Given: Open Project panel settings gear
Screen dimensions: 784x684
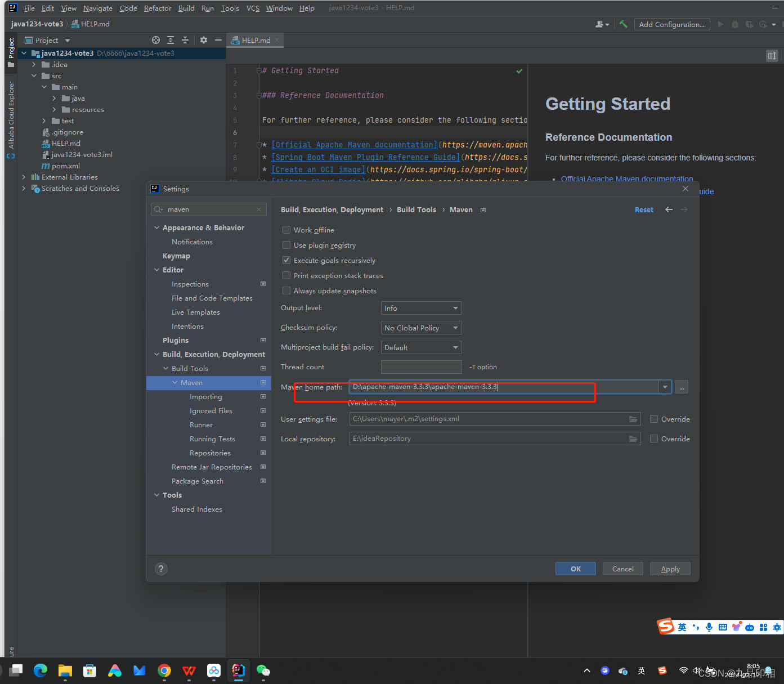Looking at the screenshot, I should pyautogui.click(x=204, y=40).
